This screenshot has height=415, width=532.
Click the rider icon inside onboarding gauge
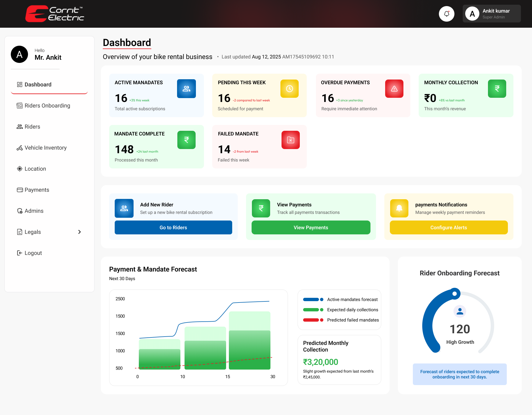coord(460,311)
